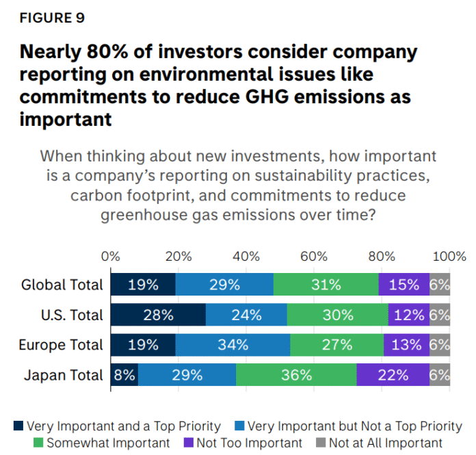Click the 34% blue segment in Europe Total
The image size is (476, 455).
pyautogui.click(x=233, y=345)
